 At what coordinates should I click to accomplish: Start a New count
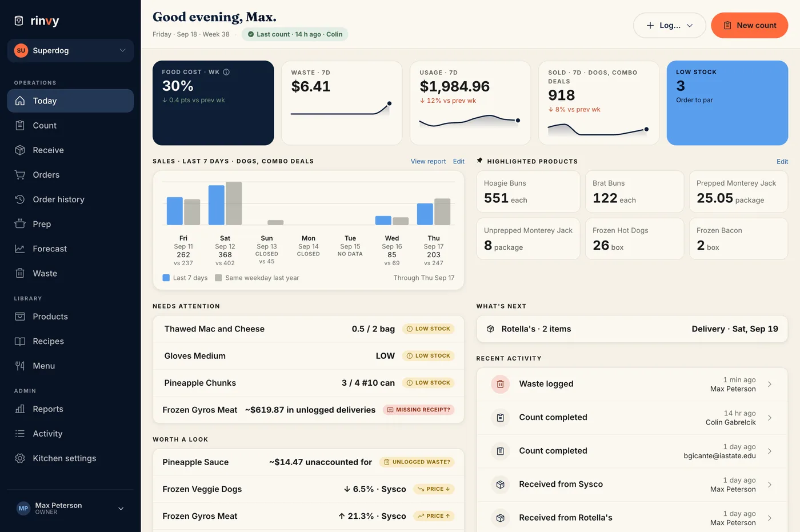[x=749, y=25]
